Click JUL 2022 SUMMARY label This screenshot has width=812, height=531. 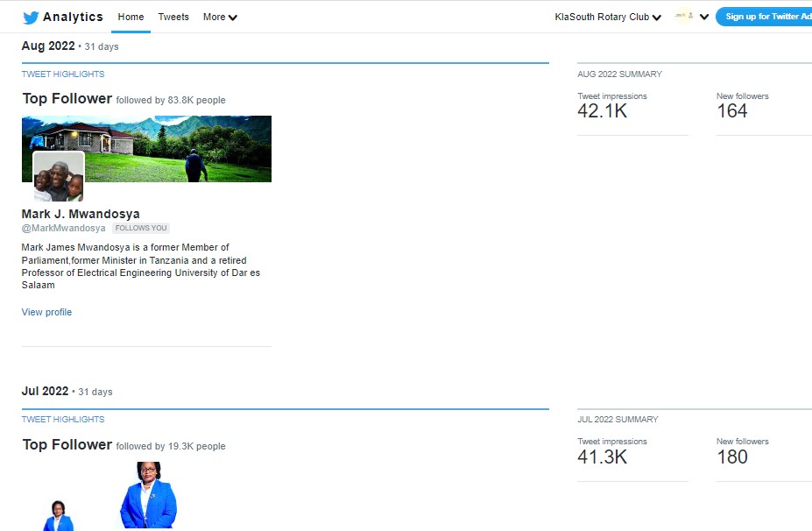click(618, 420)
